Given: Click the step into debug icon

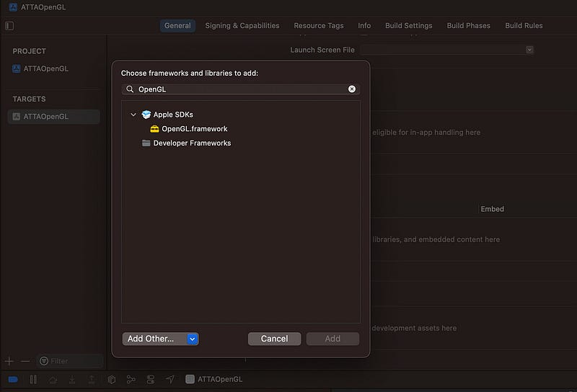Looking at the screenshot, I should [72, 380].
